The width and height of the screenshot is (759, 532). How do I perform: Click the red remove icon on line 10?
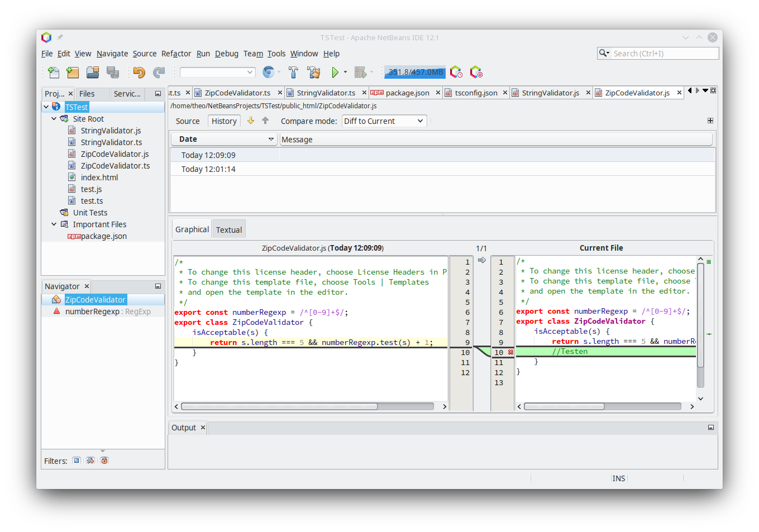(x=510, y=352)
